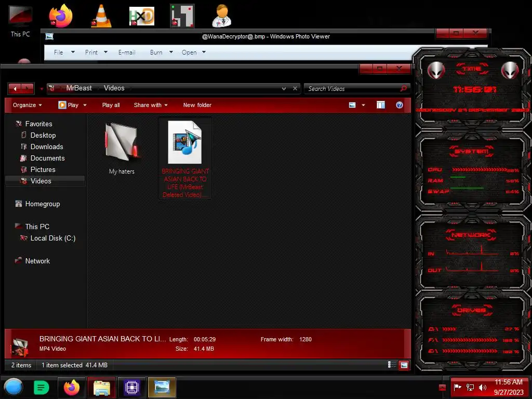Click network tray icon
The image size is (532, 399).
(470, 387)
